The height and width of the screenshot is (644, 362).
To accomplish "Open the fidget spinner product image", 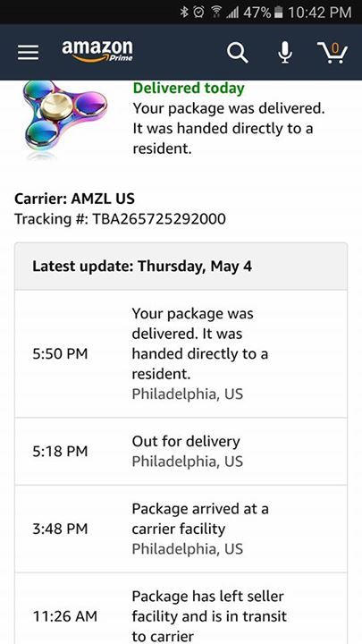I will pyautogui.click(x=64, y=118).
